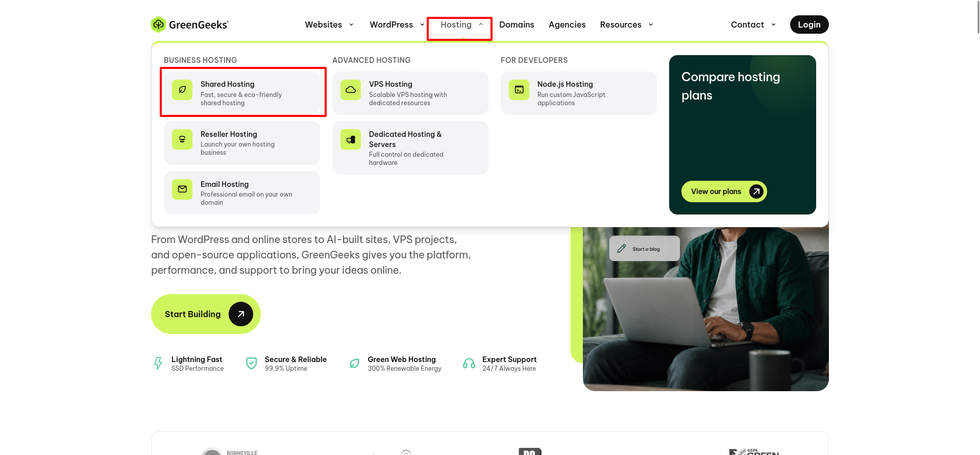Select VPS Hosting from the menu
Screen dimensions: 980x455
pos(410,93)
